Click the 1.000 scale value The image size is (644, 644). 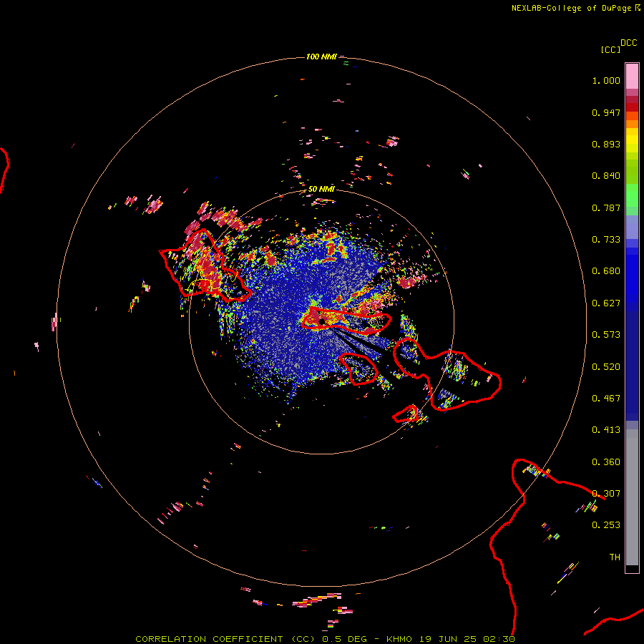pos(606,80)
